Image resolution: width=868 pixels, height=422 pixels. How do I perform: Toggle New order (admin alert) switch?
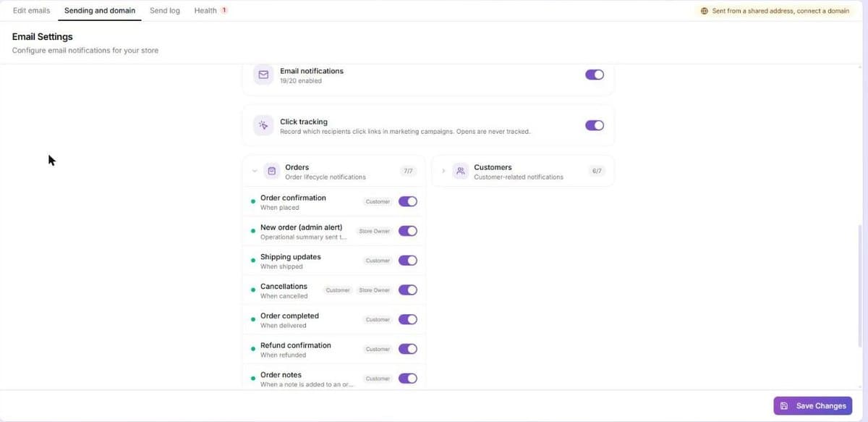click(408, 231)
